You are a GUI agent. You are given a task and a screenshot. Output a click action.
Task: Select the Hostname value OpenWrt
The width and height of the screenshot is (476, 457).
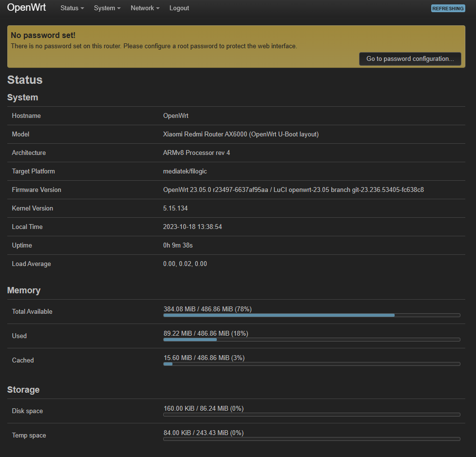pos(175,116)
